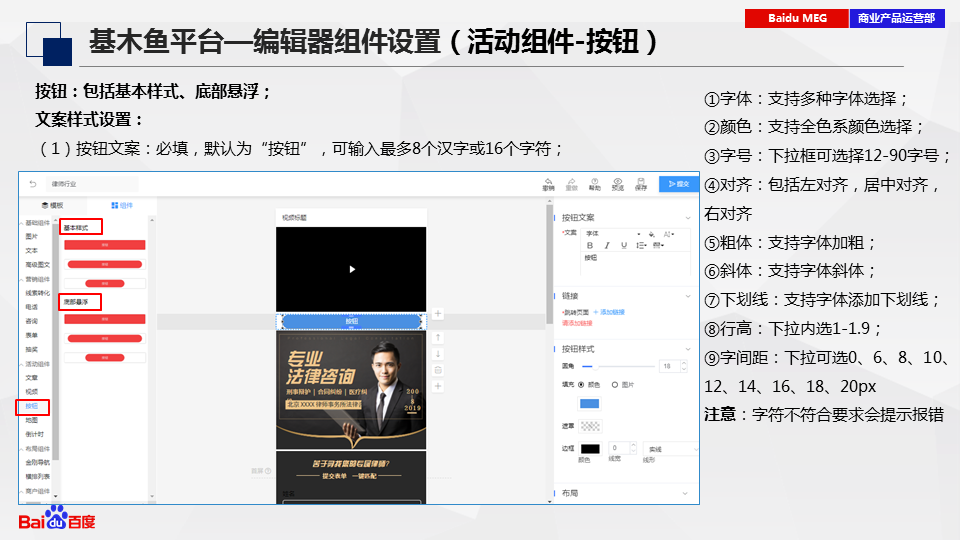Collapse the 按钮样式 section
Image resolution: width=960 pixels, height=540 pixels.
(688, 349)
